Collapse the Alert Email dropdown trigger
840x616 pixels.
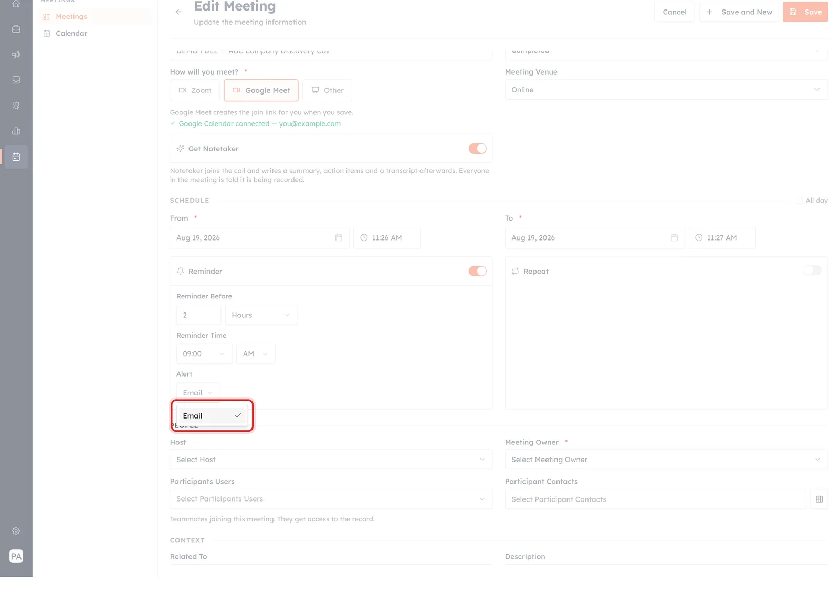pyautogui.click(x=198, y=393)
